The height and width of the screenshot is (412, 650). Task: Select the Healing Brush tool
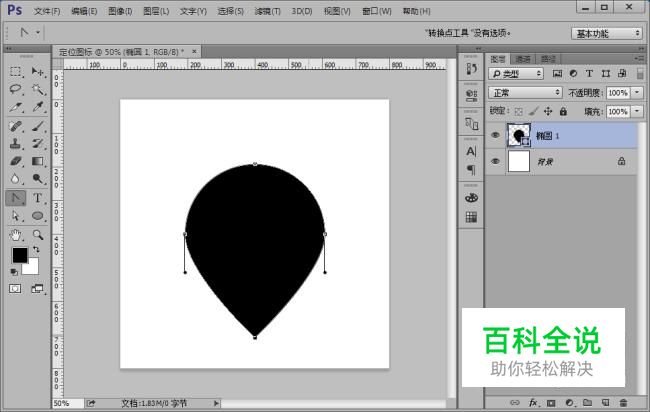point(16,126)
